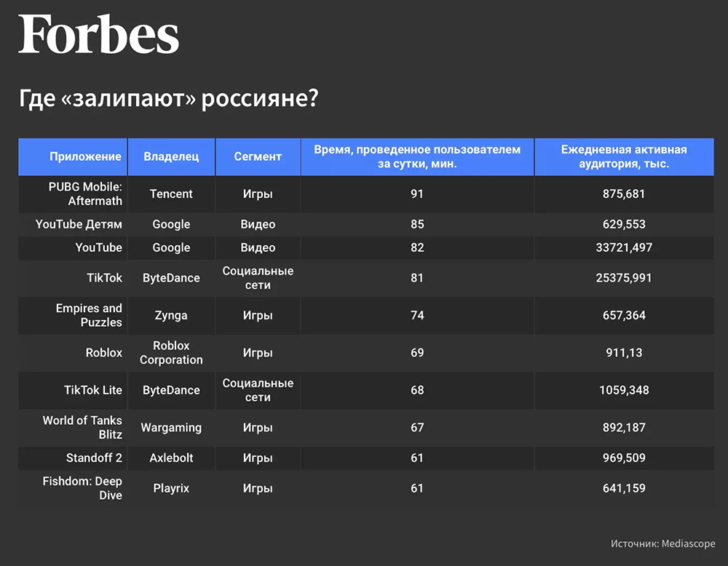728x566 pixels.
Task: Click "Игры" in the Standoff 2 row
Action: (x=258, y=458)
